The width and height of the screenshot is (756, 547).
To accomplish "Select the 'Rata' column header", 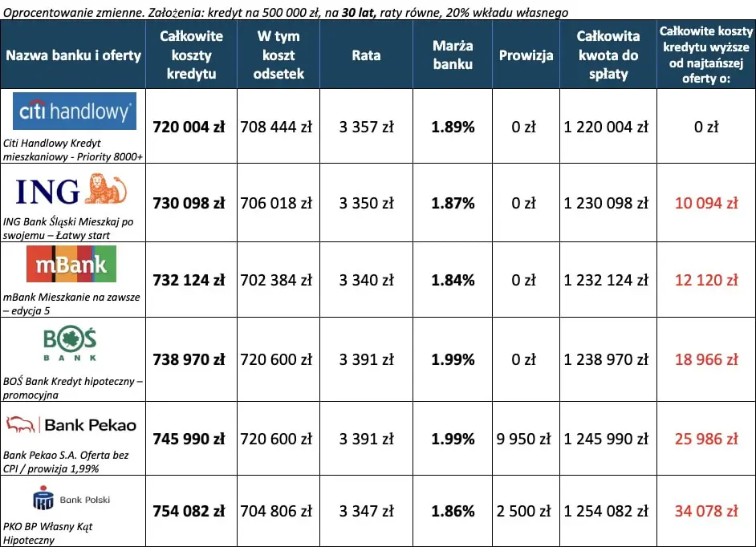I will tap(366, 55).
